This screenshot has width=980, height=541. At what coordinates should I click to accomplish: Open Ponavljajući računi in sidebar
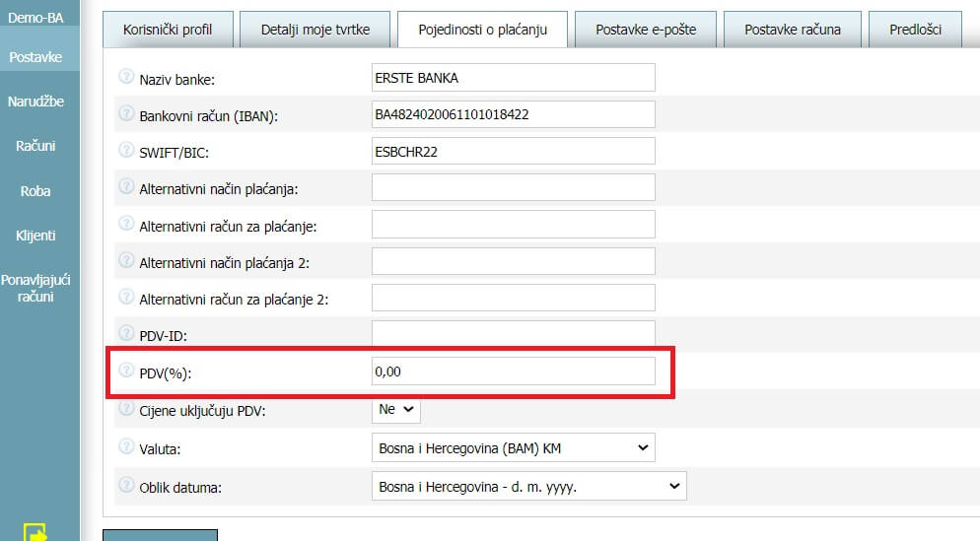(35, 288)
